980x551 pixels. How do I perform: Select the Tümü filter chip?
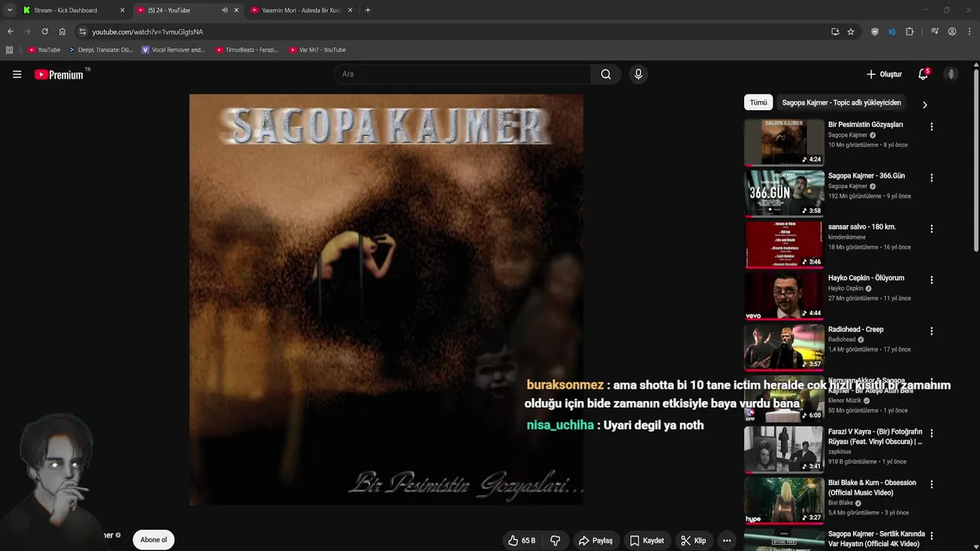point(758,103)
